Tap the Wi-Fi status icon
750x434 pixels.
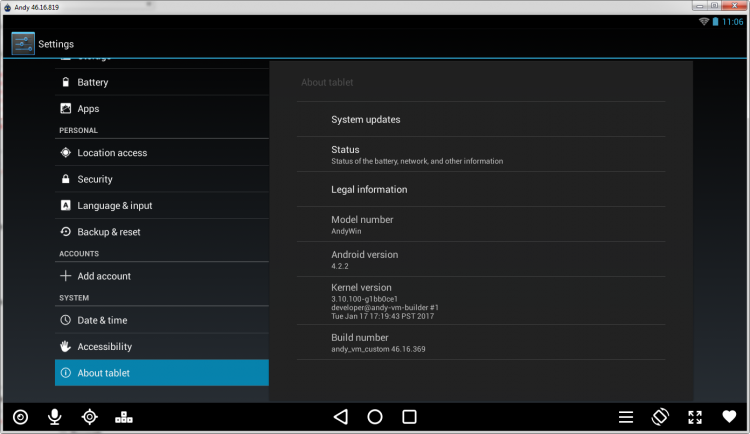coord(704,22)
